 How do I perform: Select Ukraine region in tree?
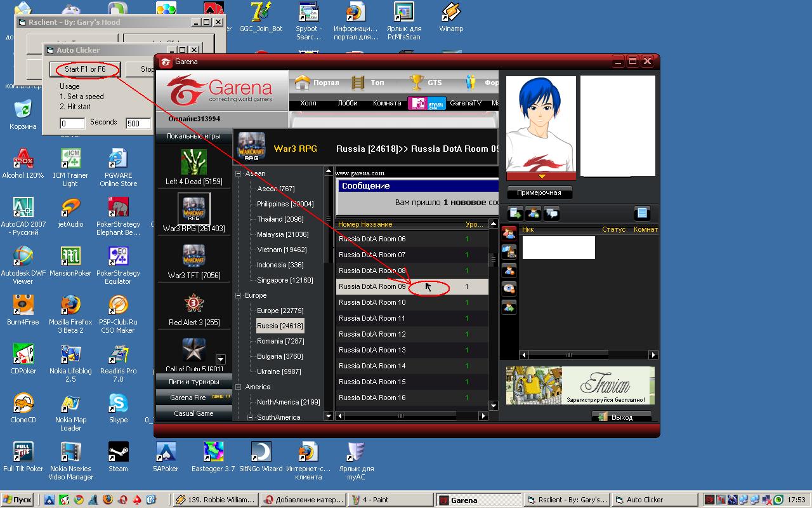point(279,371)
